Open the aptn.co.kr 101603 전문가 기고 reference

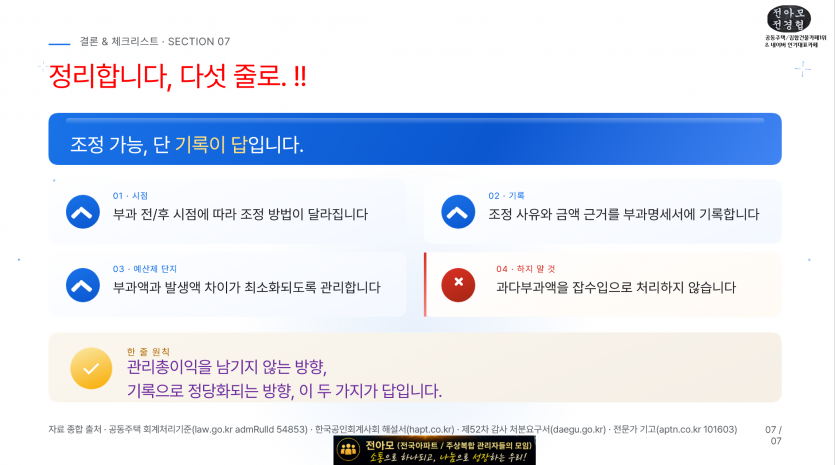coord(675,429)
